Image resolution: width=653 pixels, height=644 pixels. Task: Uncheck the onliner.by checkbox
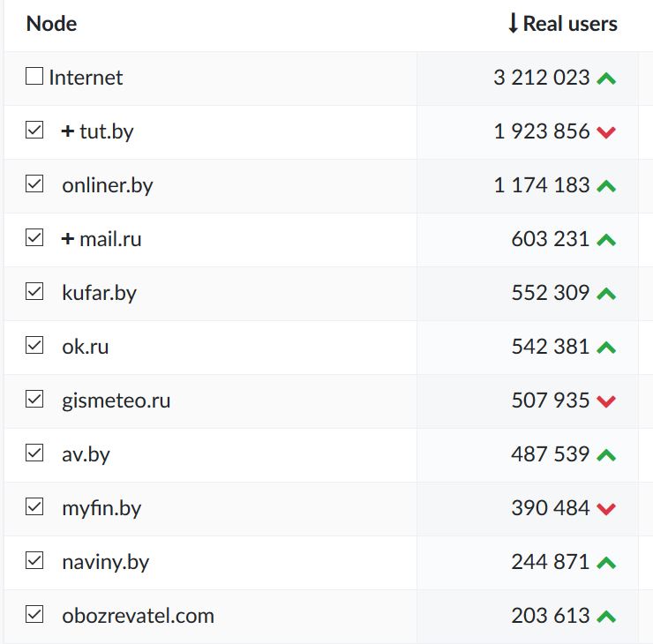pos(34,184)
